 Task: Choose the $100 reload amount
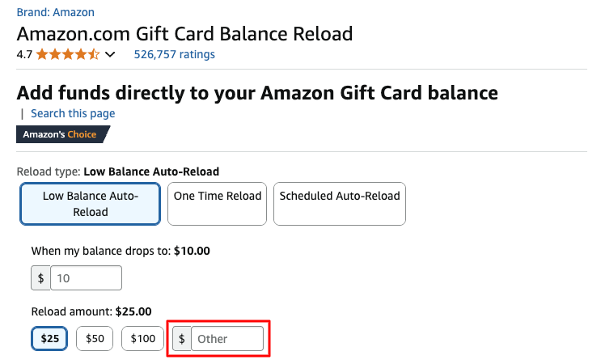click(x=142, y=339)
